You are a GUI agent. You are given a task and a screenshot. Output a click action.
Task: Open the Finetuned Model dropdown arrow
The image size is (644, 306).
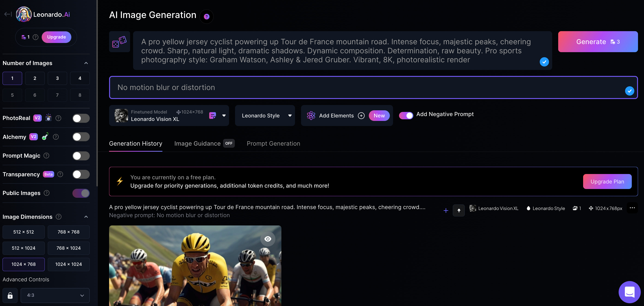click(224, 115)
